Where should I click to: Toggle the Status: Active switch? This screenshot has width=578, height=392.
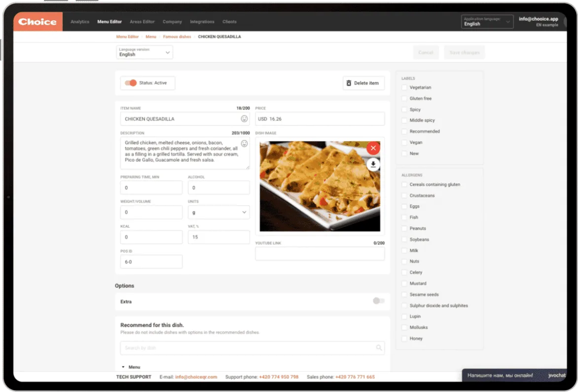tap(131, 83)
